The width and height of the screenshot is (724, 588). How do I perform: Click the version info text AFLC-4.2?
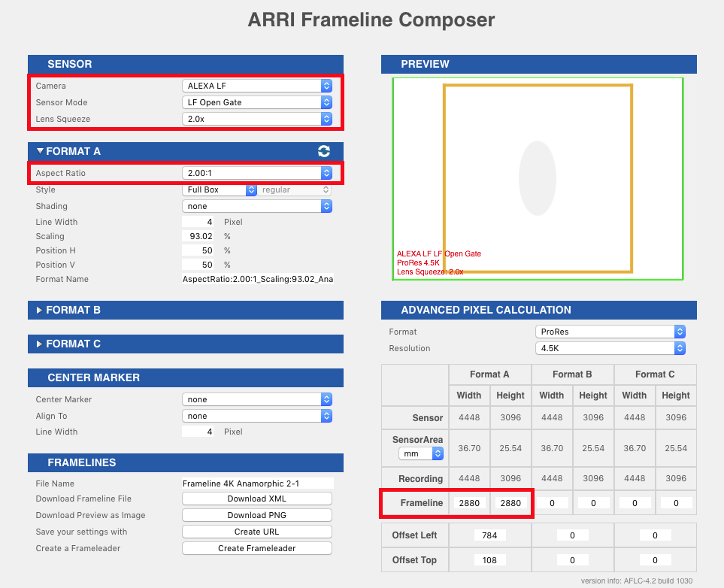click(637, 580)
